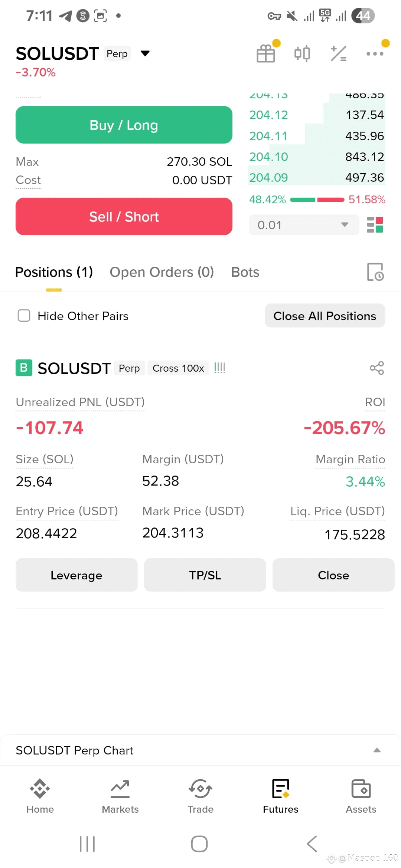Image resolution: width=401 pixels, height=868 pixels.
Task: Open the gift rewards icon
Action: pos(266,53)
